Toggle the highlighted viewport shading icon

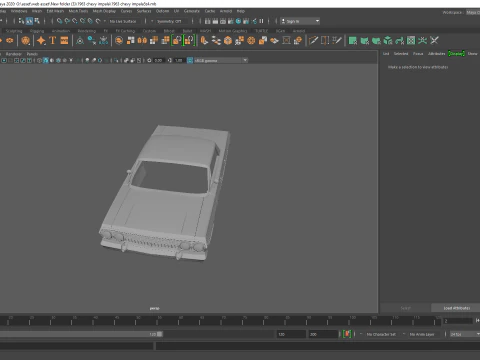pos(46,60)
